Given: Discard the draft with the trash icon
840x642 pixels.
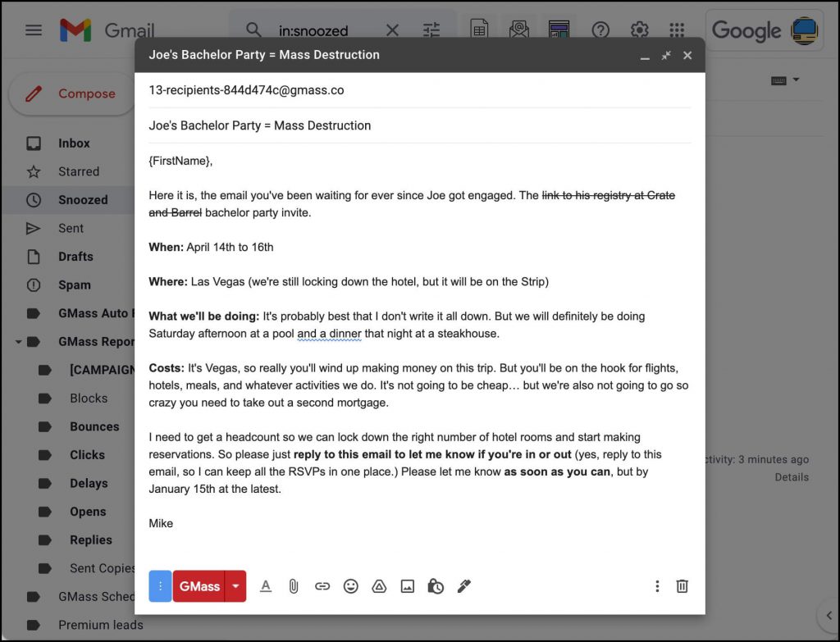Looking at the screenshot, I should click(682, 586).
